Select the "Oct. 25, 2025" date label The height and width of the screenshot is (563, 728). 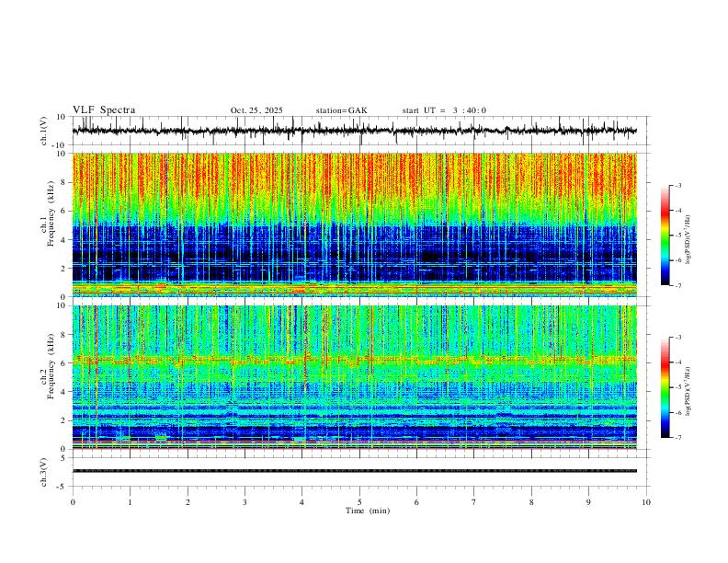[256, 110]
